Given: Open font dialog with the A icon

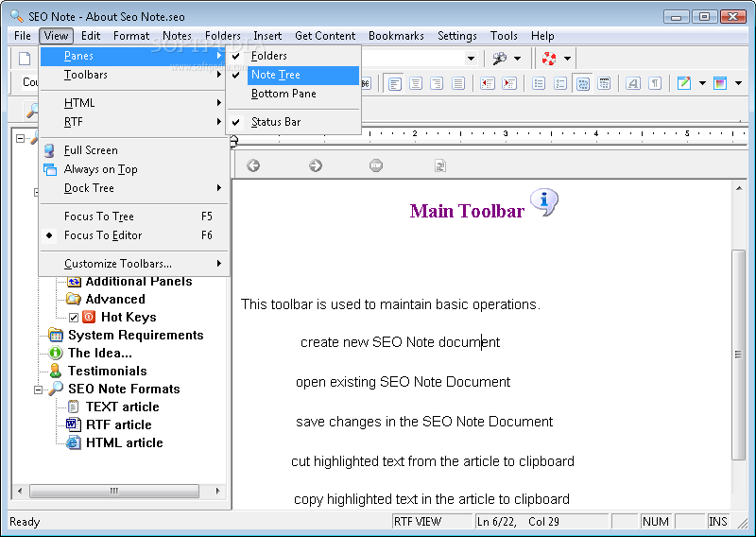Looking at the screenshot, I should [633, 83].
